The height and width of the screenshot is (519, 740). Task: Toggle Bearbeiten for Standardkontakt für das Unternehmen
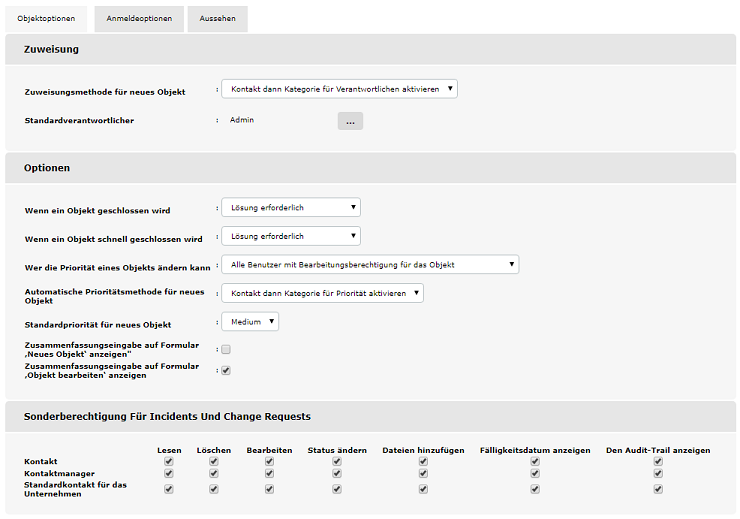click(x=269, y=489)
